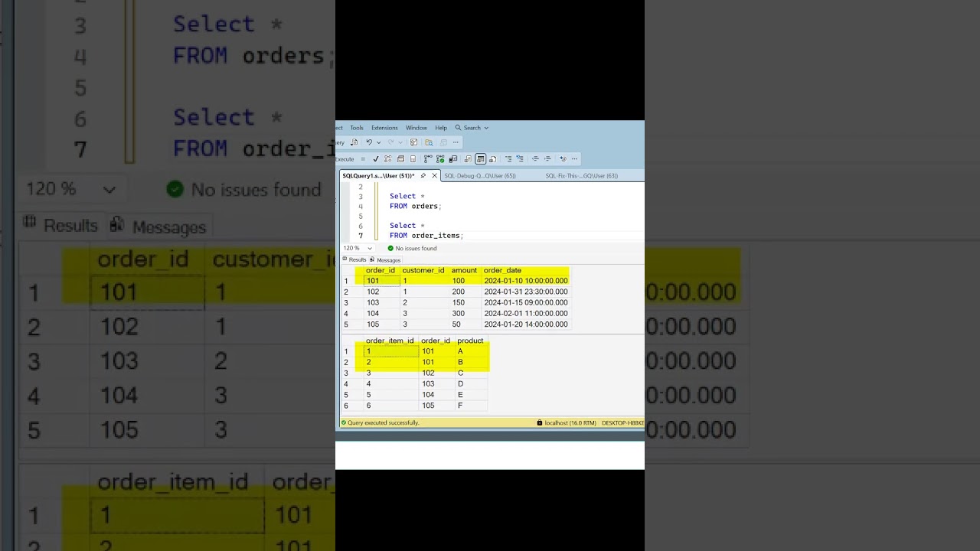Click the No issues found indicator

tap(412, 249)
